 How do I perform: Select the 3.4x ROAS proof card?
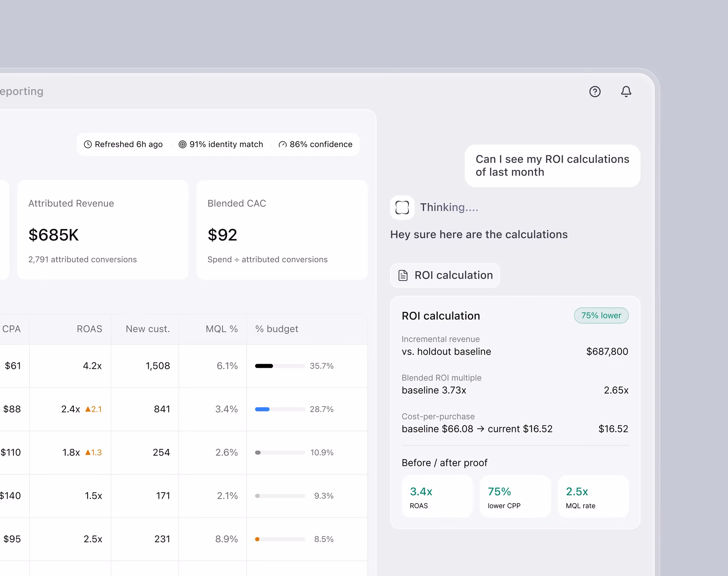[x=437, y=496]
